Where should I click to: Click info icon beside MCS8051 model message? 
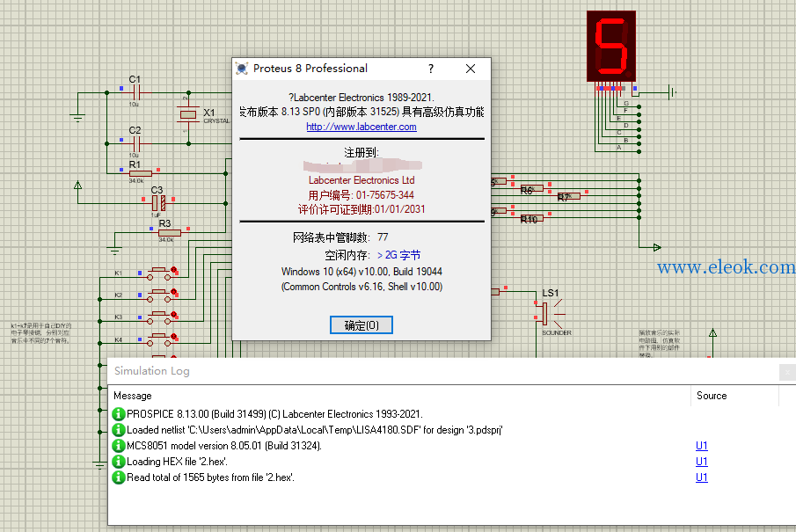pyautogui.click(x=118, y=446)
